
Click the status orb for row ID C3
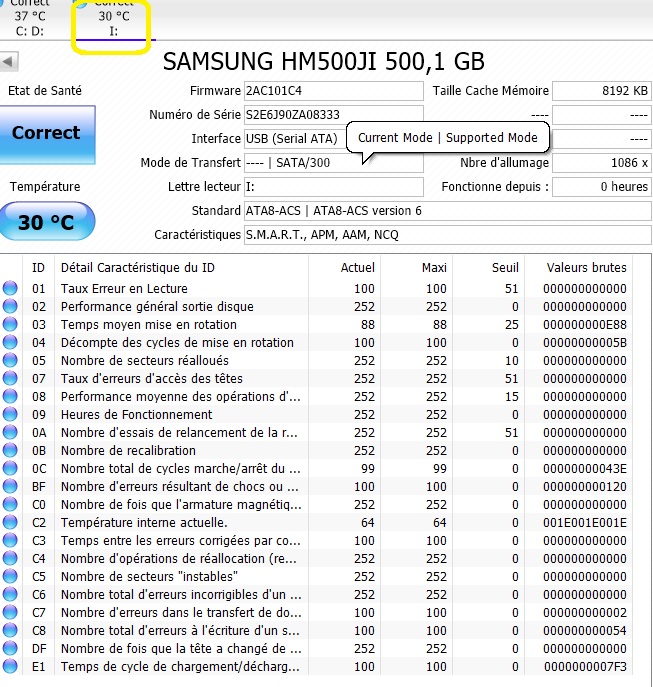10,540
